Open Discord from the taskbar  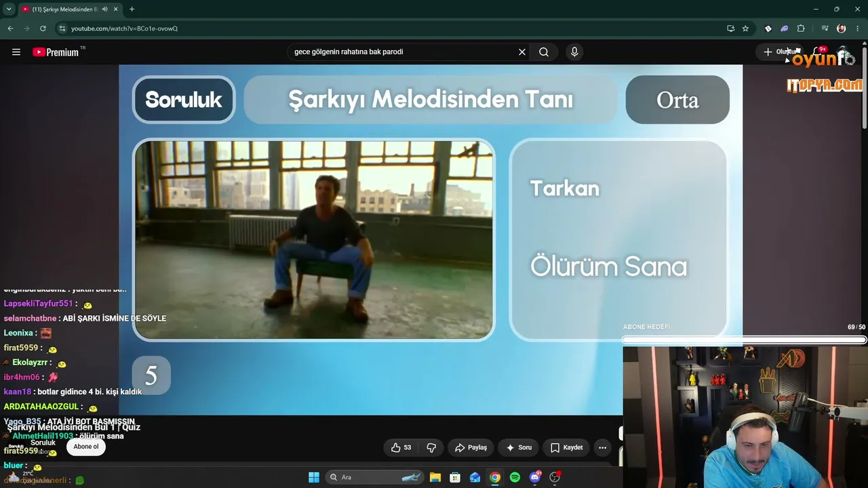535,477
